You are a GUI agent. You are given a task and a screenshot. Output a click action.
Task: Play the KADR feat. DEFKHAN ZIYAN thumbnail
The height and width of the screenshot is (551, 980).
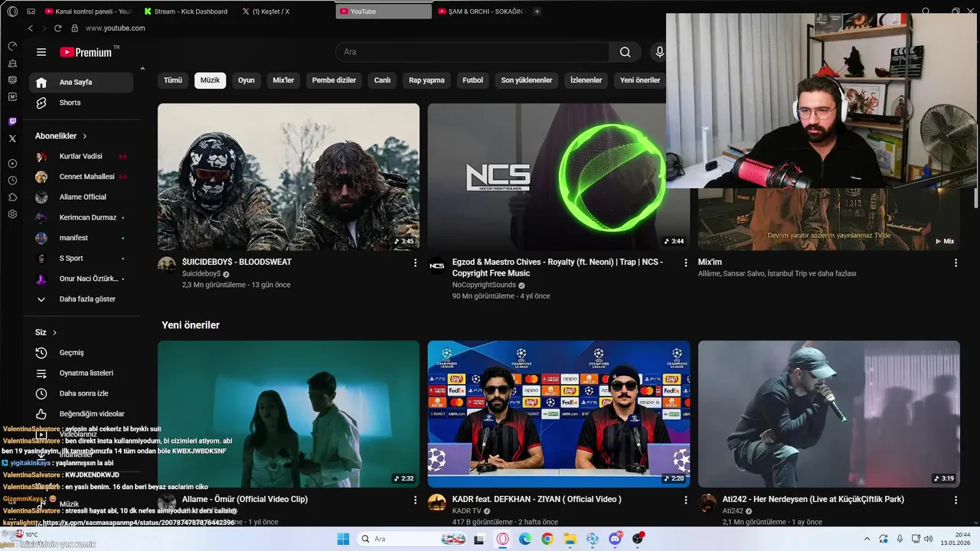[x=559, y=414]
